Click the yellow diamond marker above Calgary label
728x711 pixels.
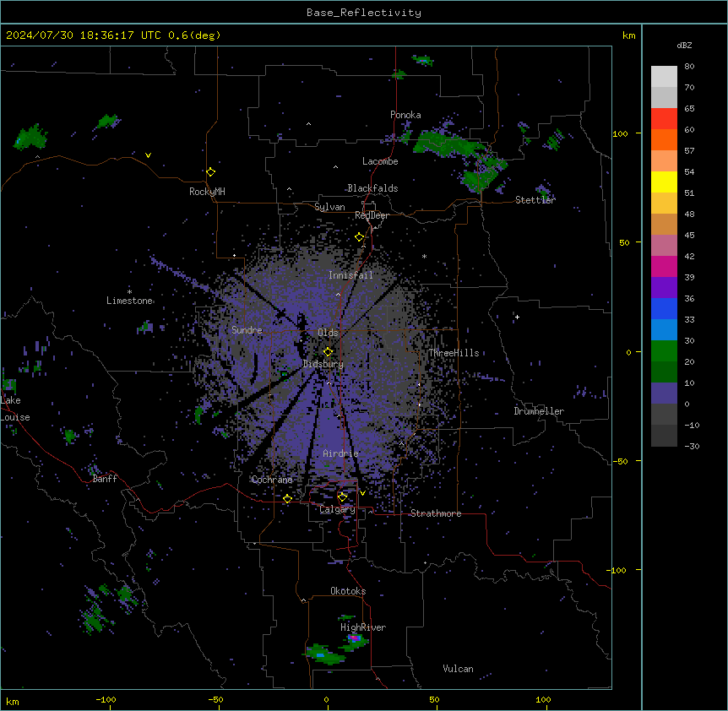342,497
